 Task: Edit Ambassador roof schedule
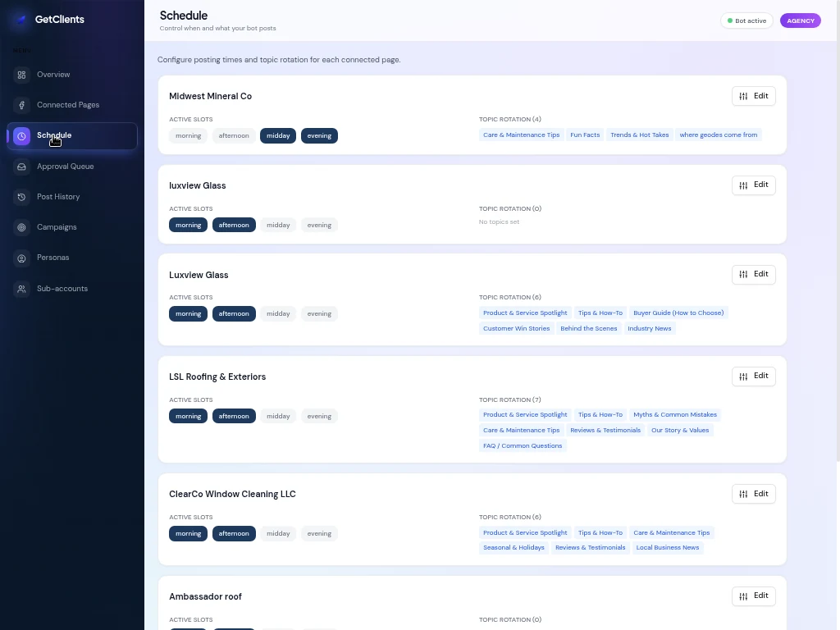(753, 596)
